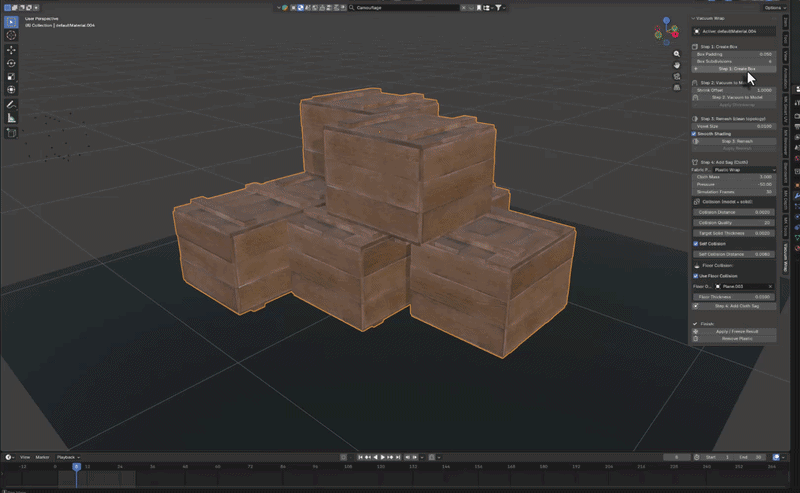
Task: Open the keyframe type dropdown in timeline
Action: tap(439, 457)
